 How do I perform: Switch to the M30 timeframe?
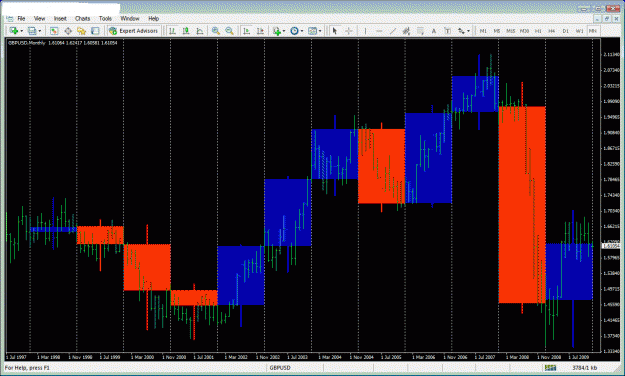pos(524,31)
